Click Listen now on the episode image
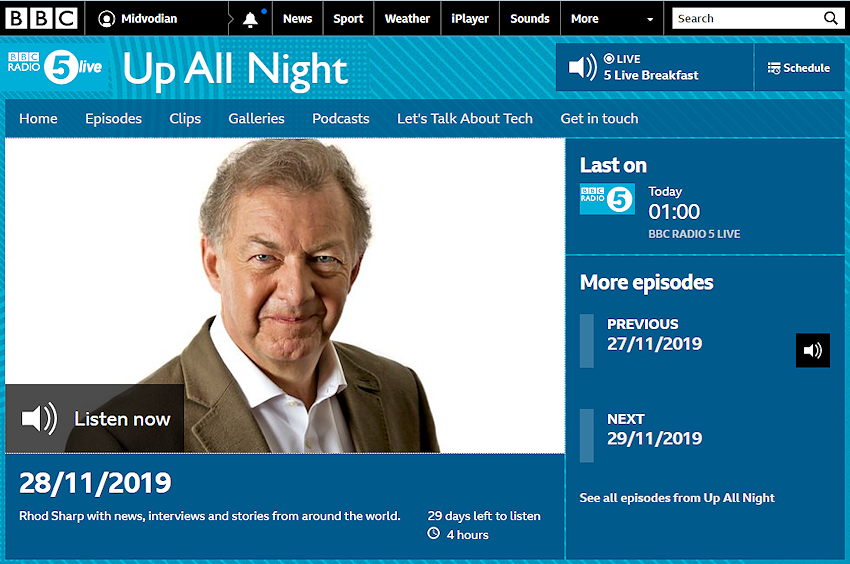Image resolution: width=850 pixels, height=564 pixels. [95, 419]
